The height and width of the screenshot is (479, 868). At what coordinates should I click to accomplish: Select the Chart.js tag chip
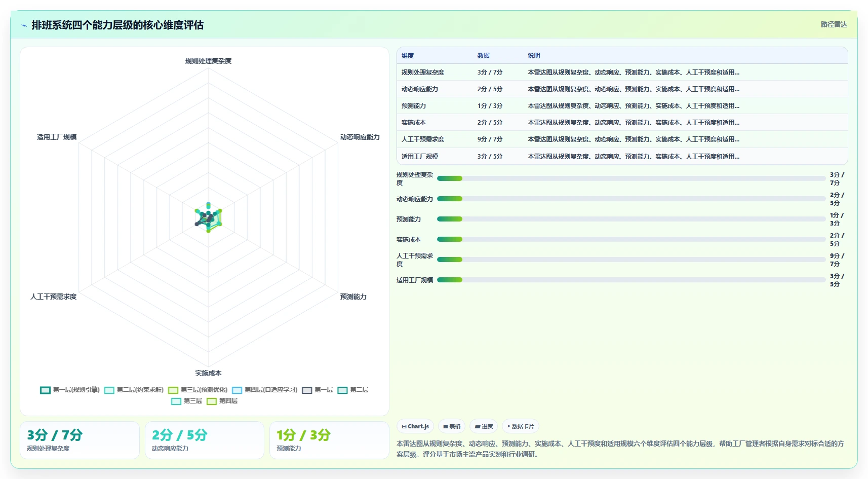[415, 426]
